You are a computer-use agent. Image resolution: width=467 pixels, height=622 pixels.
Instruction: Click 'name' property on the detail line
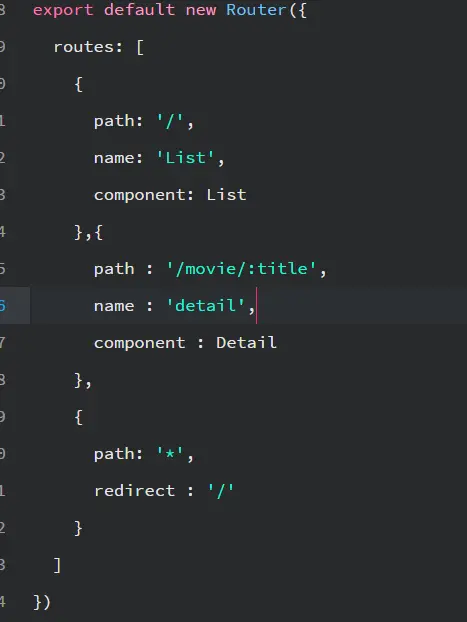coord(114,306)
